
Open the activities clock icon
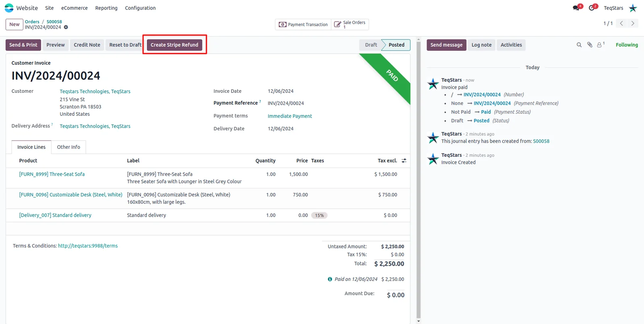pyautogui.click(x=592, y=8)
